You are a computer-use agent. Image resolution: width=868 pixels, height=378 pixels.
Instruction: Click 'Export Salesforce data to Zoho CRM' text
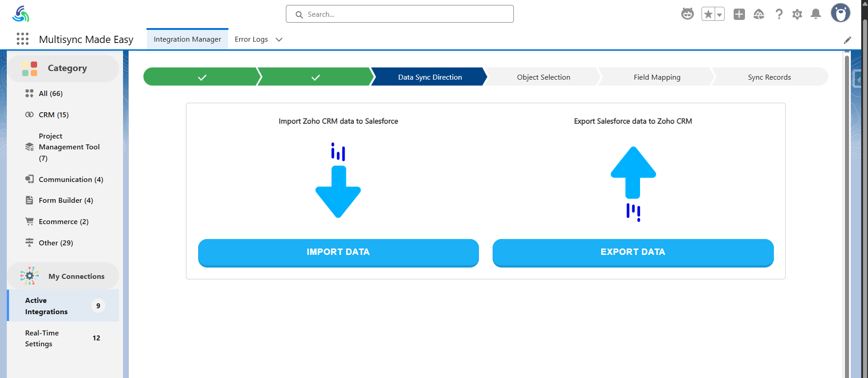tap(633, 121)
